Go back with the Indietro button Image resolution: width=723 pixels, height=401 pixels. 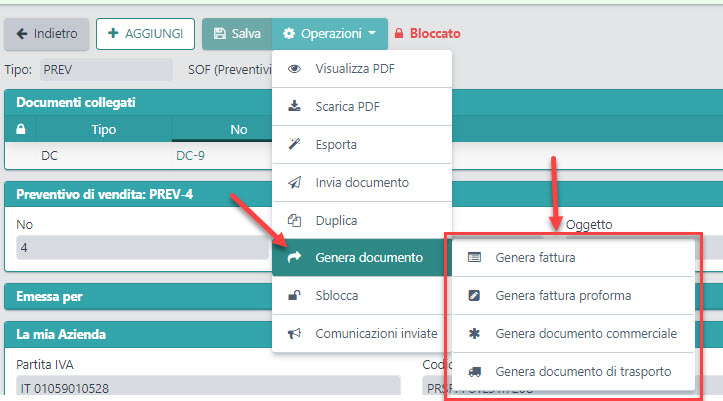[x=46, y=33]
